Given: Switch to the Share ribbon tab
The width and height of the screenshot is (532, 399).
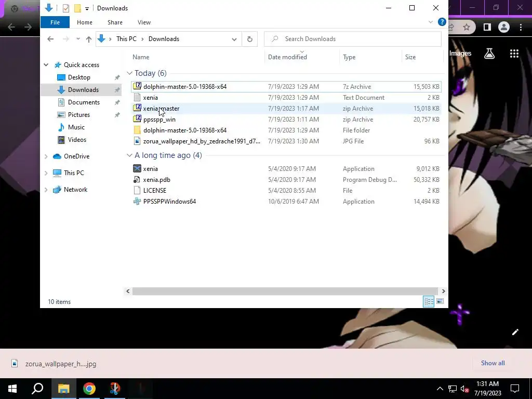Looking at the screenshot, I should [115, 22].
